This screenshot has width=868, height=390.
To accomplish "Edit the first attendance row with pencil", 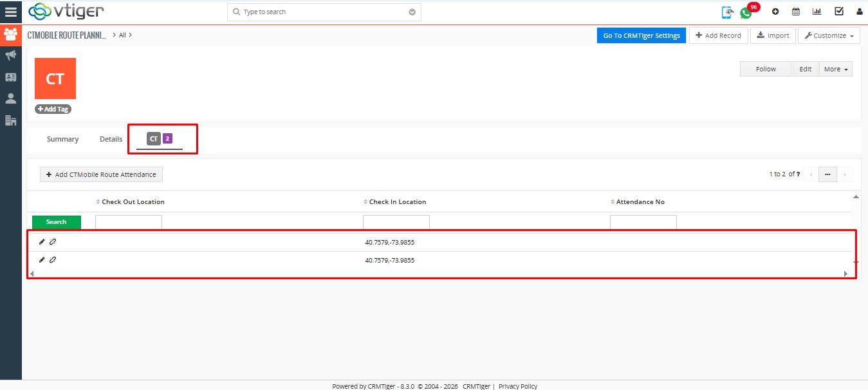I will tap(42, 241).
